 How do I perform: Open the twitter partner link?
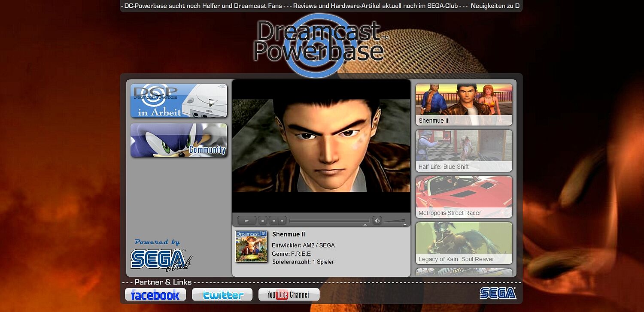point(222,294)
